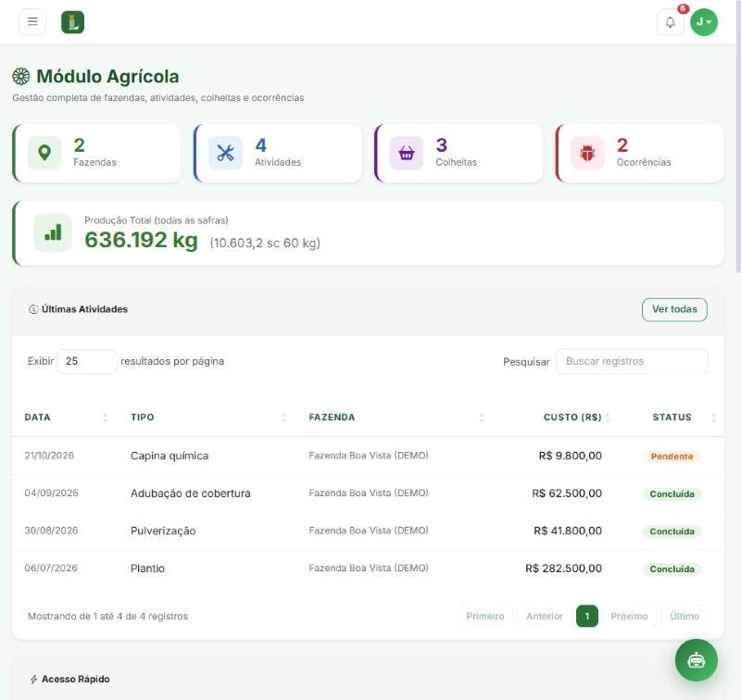Sort by the DATA column
The height and width of the screenshot is (700, 741).
pyautogui.click(x=66, y=417)
